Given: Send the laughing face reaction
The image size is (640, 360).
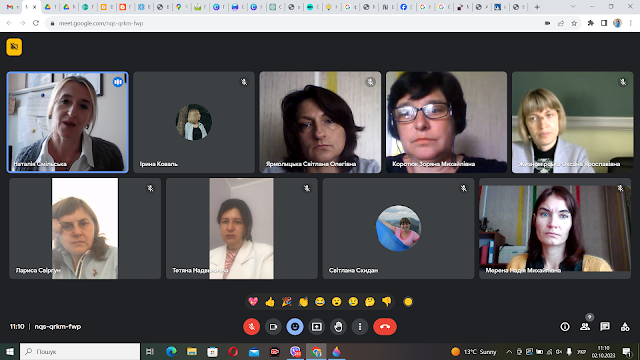Looking at the screenshot, I should (320, 302).
